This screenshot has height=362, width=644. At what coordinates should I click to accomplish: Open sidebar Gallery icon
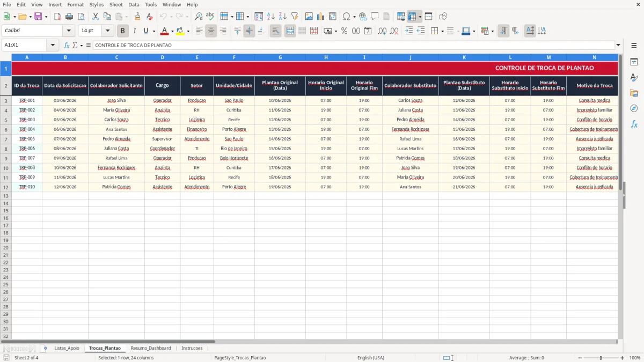(x=634, y=93)
